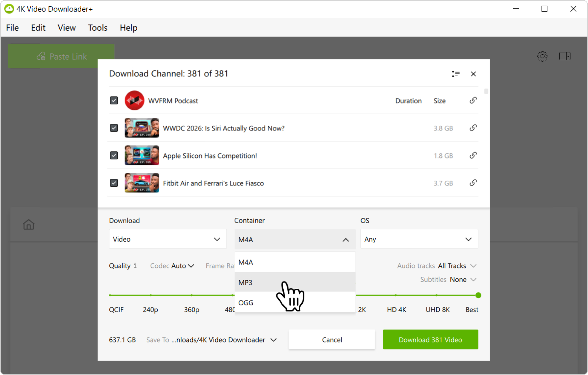Pick OGG from the container list
588x375 pixels.
click(295, 302)
